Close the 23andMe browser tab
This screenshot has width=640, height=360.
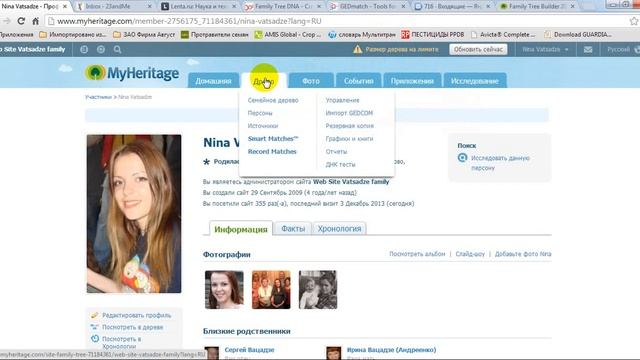pyautogui.click(x=149, y=7)
